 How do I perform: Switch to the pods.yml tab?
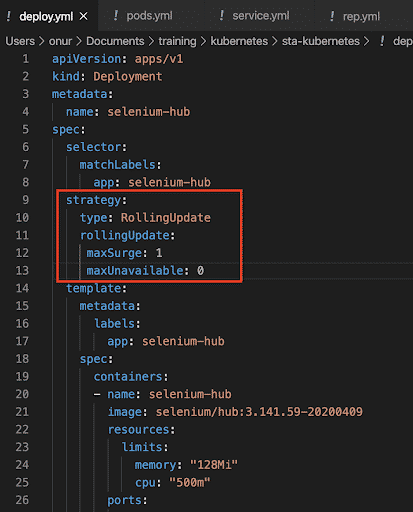(x=143, y=16)
